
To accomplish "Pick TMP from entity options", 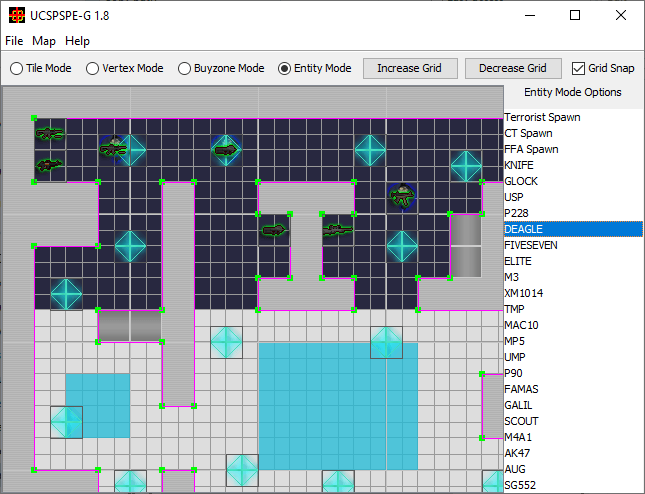I will coord(573,309).
